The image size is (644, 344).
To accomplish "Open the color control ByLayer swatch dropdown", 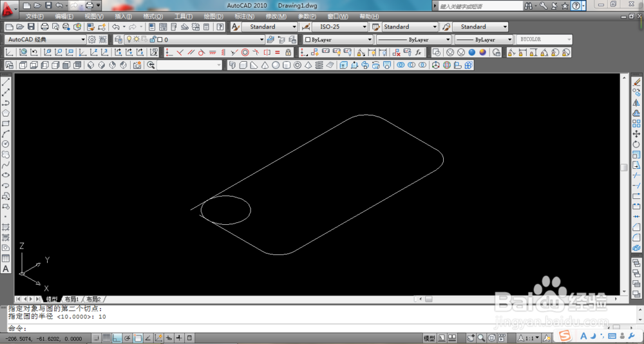I will click(338, 39).
